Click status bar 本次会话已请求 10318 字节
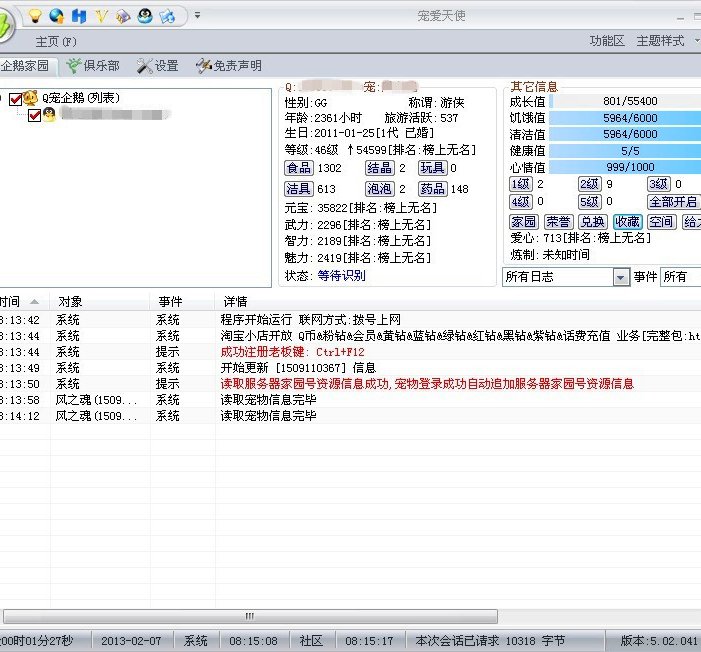The image size is (701, 652). click(x=490, y=641)
